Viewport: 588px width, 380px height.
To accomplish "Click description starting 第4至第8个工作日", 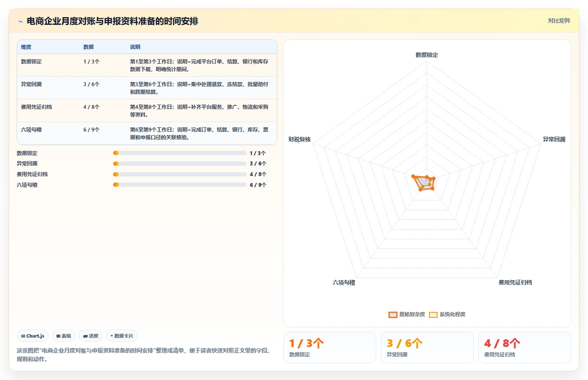I will (x=199, y=111).
